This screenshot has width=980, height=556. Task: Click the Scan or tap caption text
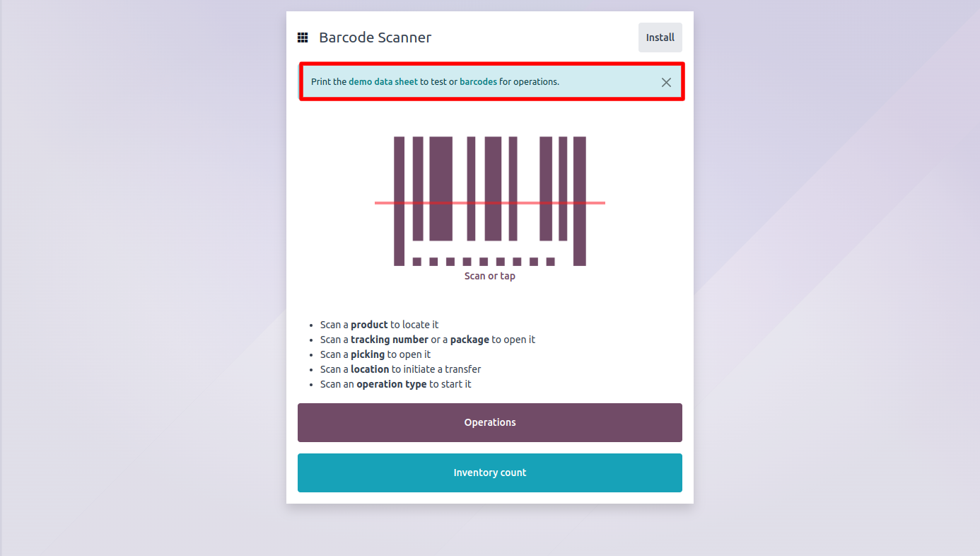490,275
